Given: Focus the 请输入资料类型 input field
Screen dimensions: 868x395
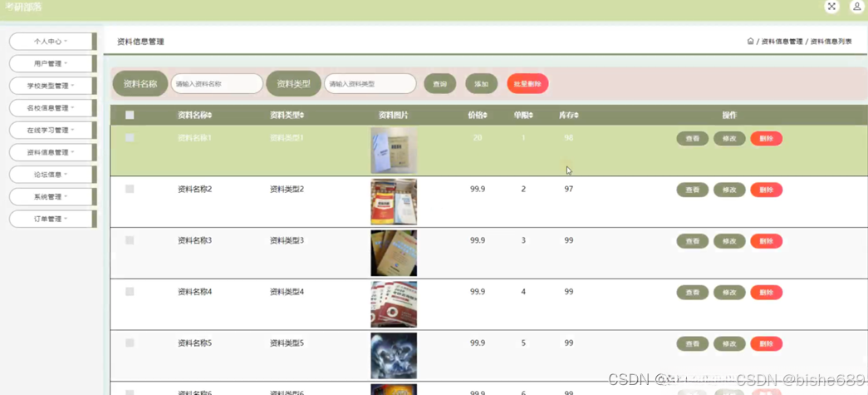Looking at the screenshot, I should click(x=370, y=84).
